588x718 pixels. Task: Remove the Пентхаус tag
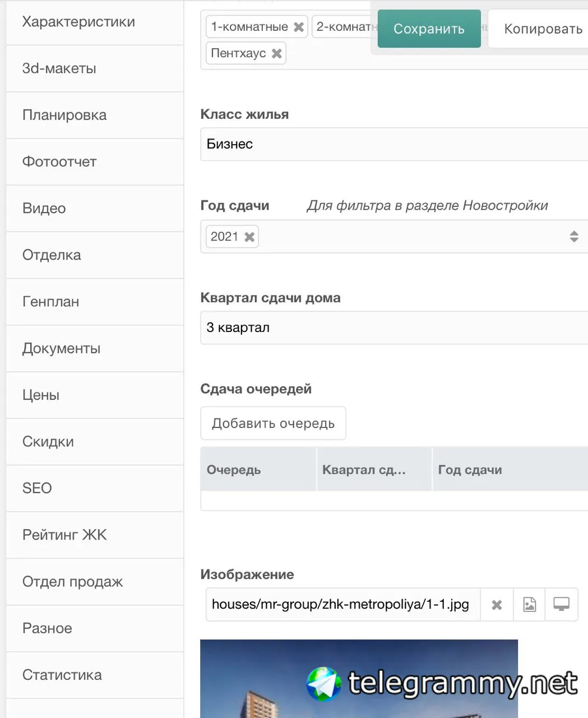pos(277,53)
